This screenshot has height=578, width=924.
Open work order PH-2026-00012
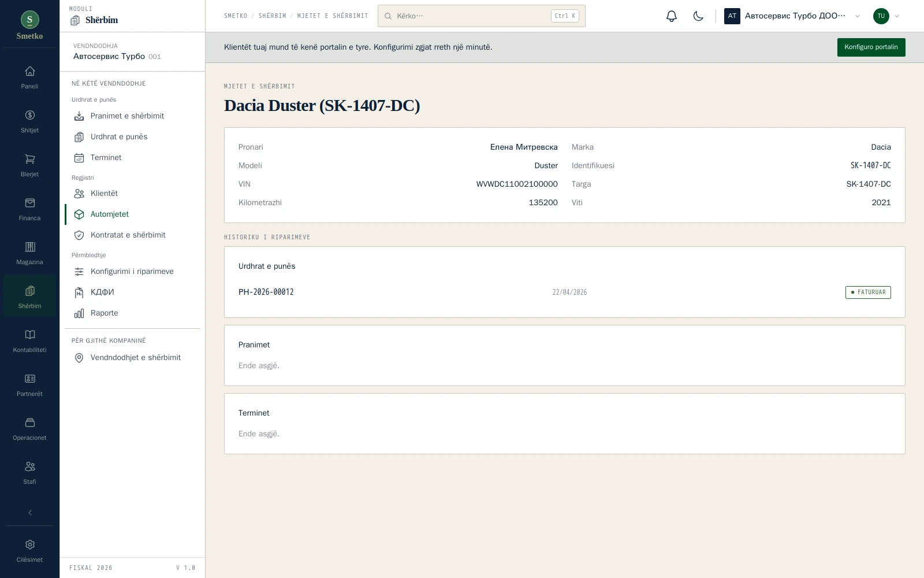point(266,292)
